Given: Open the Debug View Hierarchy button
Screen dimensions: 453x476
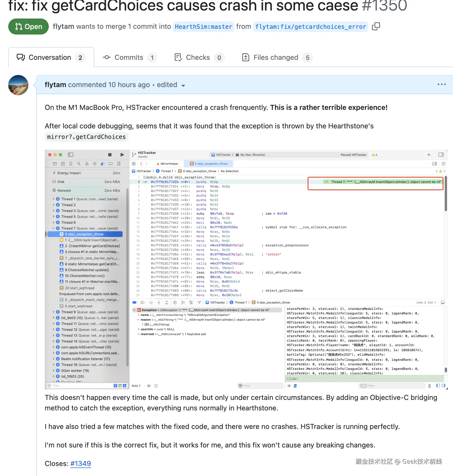Looking at the screenshot, I should (x=175, y=302).
